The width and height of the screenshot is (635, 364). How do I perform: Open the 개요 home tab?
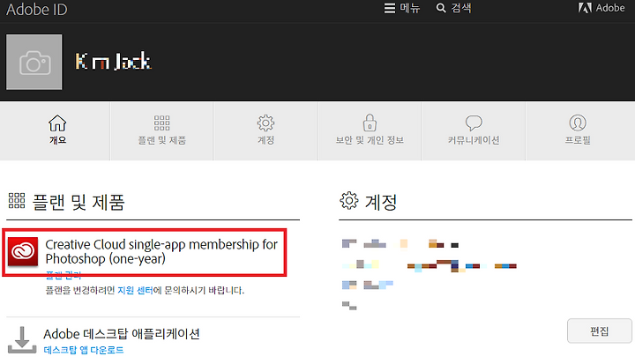click(57, 130)
